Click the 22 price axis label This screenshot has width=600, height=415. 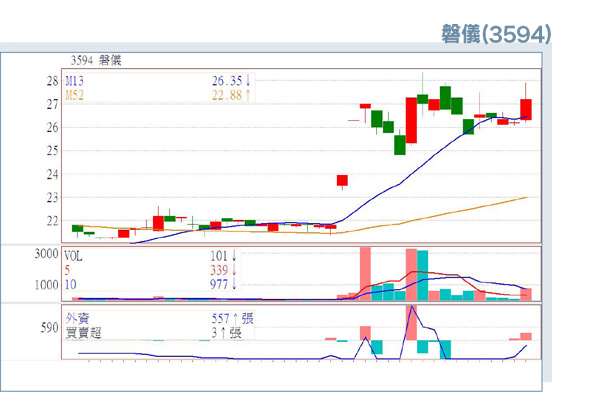pos(52,221)
